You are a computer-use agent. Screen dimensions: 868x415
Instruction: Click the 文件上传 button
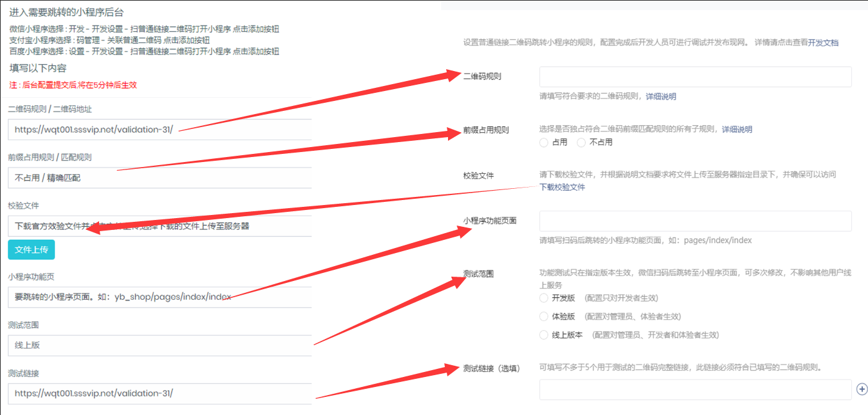point(32,249)
